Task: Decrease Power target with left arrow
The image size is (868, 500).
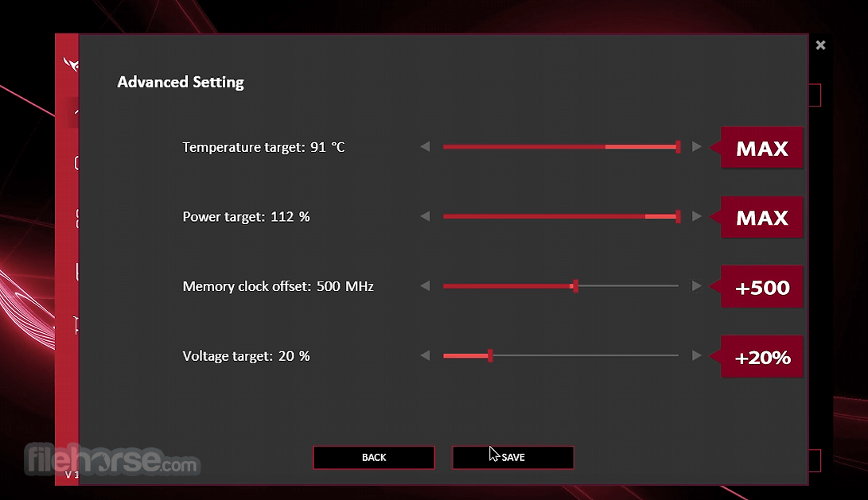Action: point(425,216)
